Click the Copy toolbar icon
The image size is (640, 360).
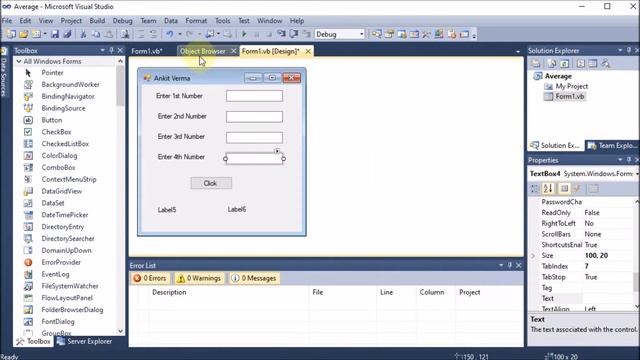click(96, 34)
